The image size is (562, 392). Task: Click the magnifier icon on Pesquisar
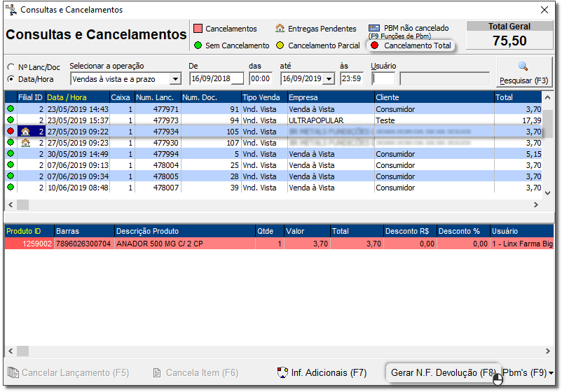pos(523,66)
